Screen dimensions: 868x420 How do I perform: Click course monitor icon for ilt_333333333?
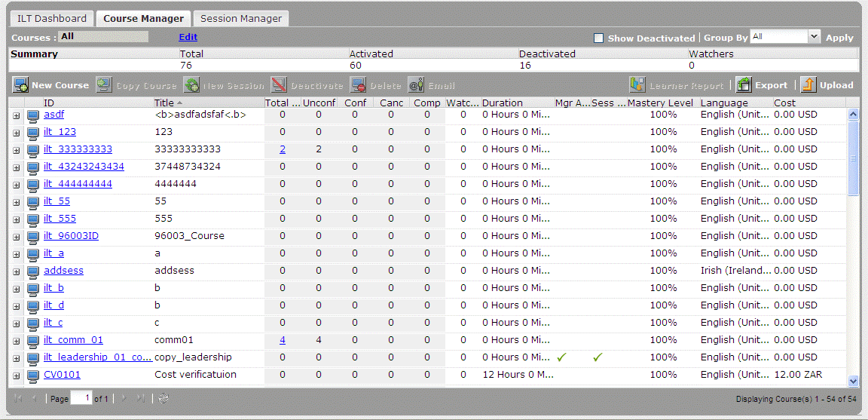[x=33, y=149]
